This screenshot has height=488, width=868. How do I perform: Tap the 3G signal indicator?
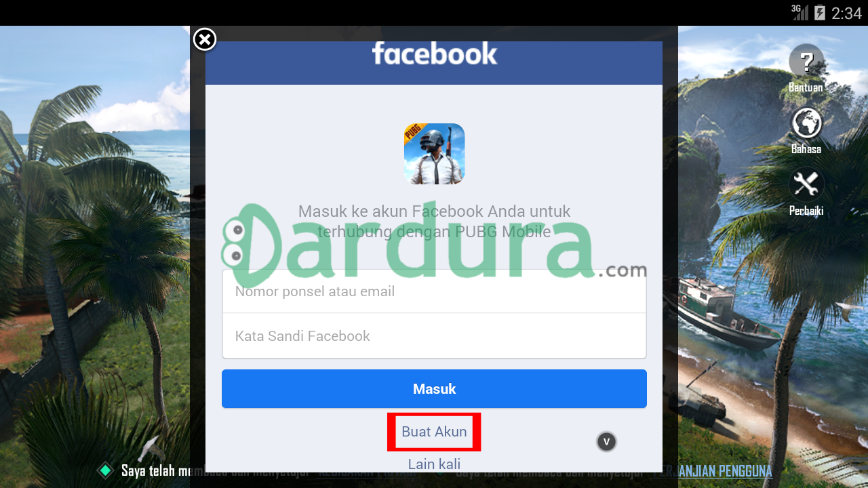point(800,12)
